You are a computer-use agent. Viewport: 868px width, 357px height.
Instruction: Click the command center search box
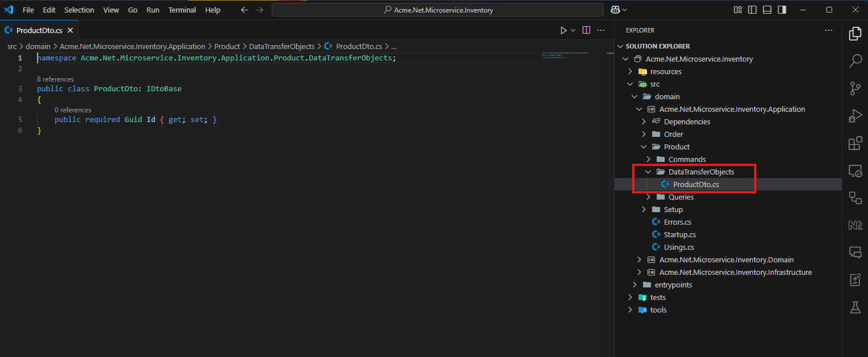[x=437, y=10]
